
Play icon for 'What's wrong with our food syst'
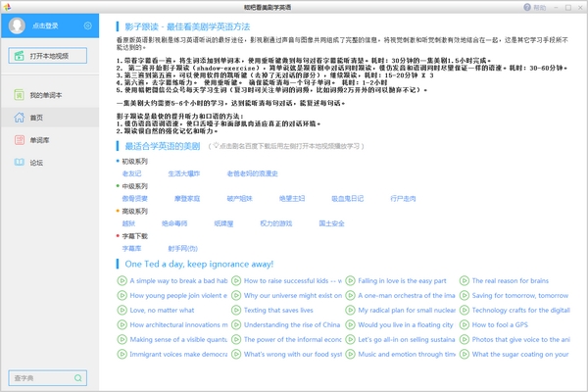[236, 354]
